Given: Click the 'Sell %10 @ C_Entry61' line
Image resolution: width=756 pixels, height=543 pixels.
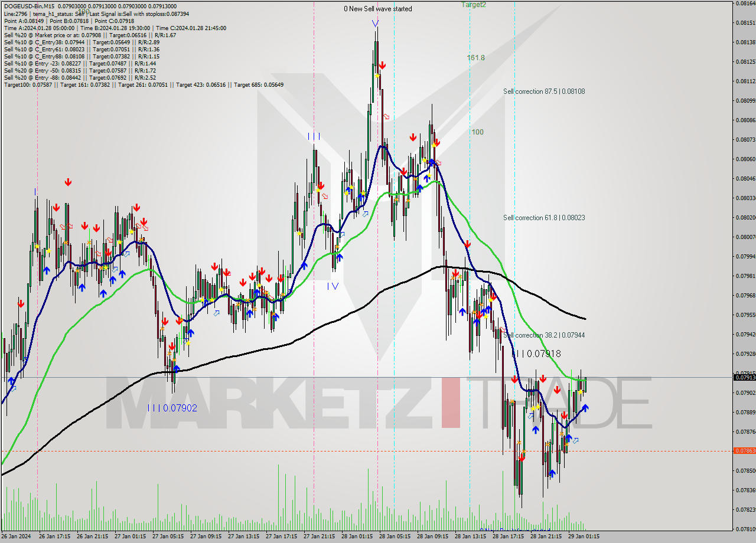Looking at the screenshot, I should click(82, 49).
